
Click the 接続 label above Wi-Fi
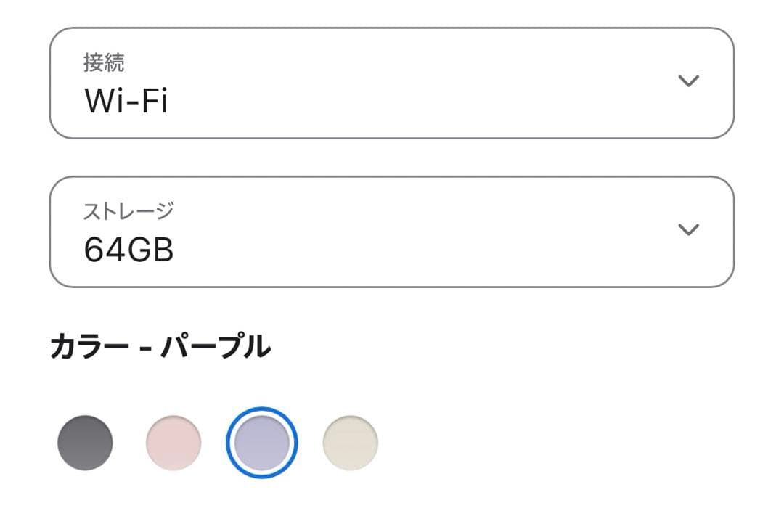[105, 62]
